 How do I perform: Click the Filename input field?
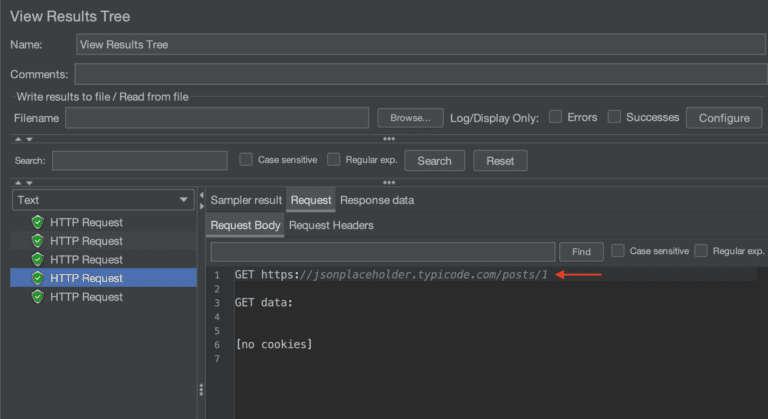coord(217,118)
